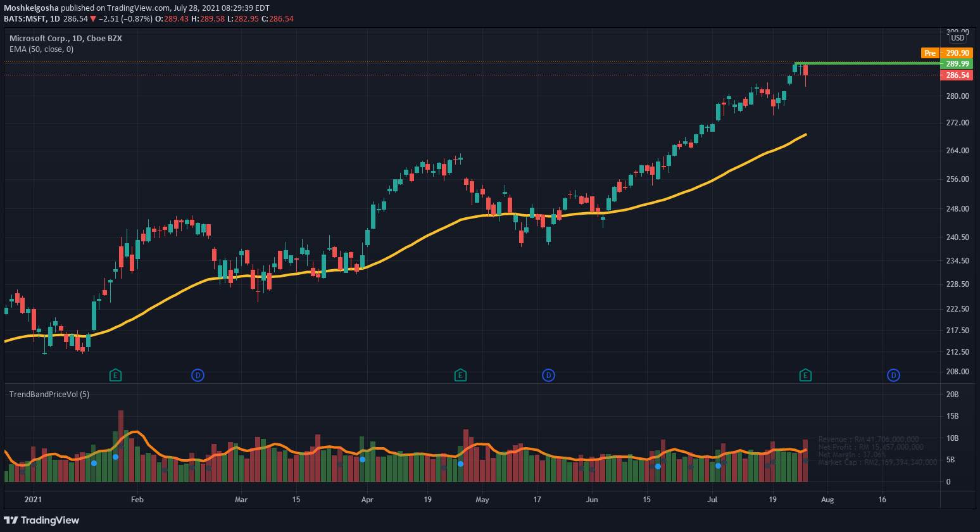Click the 217.50 price axis label

click(957, 331)
